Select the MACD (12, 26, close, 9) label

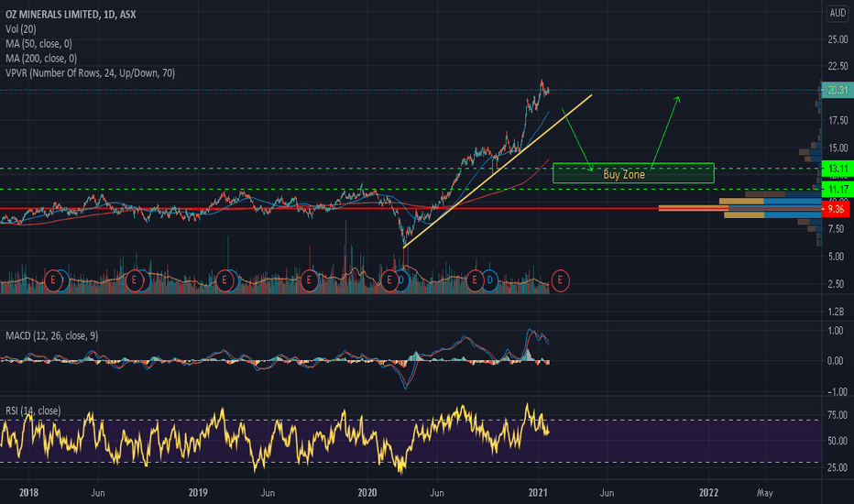point(51,335)
